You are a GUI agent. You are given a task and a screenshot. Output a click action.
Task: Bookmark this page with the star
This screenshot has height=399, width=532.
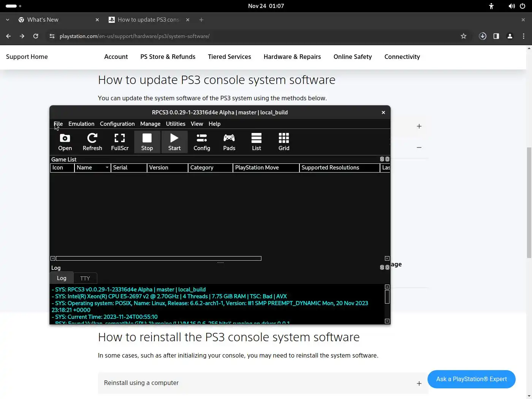pyautogui.click(x=464, y=36)
